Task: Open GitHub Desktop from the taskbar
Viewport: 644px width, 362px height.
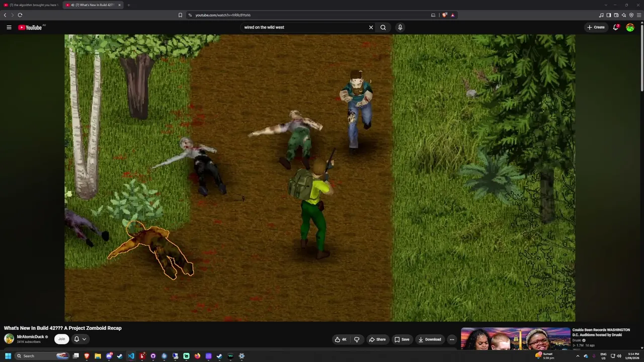Action: click(x=153, y=356)
